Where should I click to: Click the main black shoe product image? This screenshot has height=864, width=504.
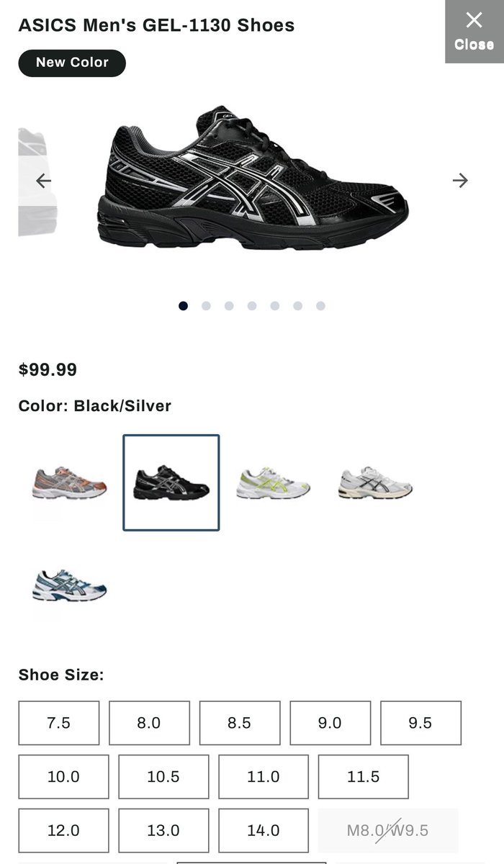coord(253,179)
